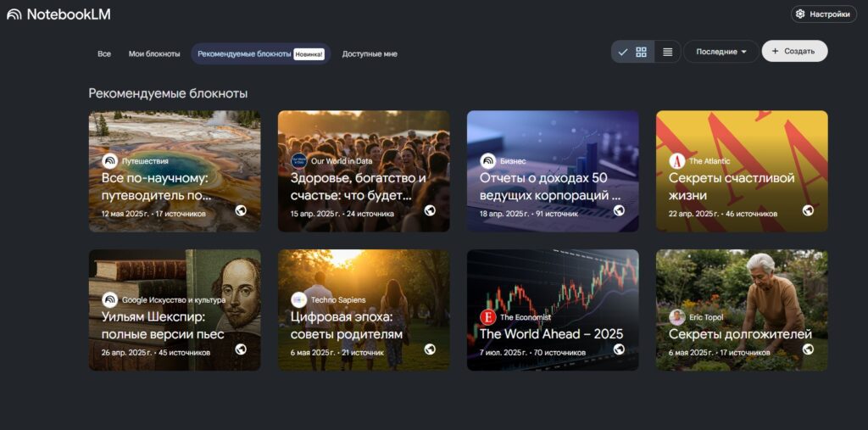Click The Economist red logo icon

tap(487, 317)
